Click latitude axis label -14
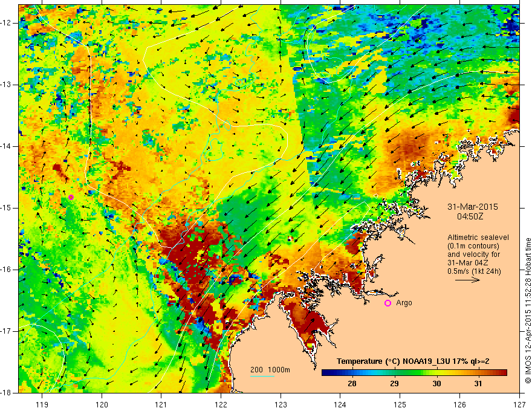 click(x=7, y=146)
